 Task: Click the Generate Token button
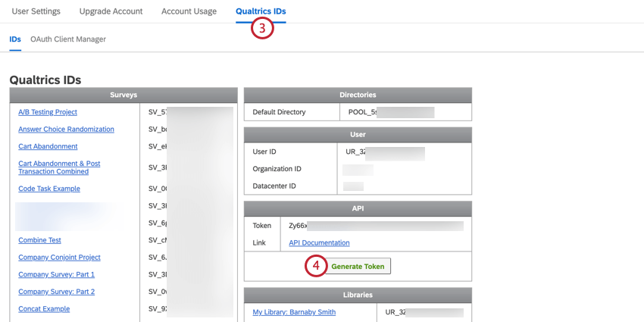coord(358,267)
